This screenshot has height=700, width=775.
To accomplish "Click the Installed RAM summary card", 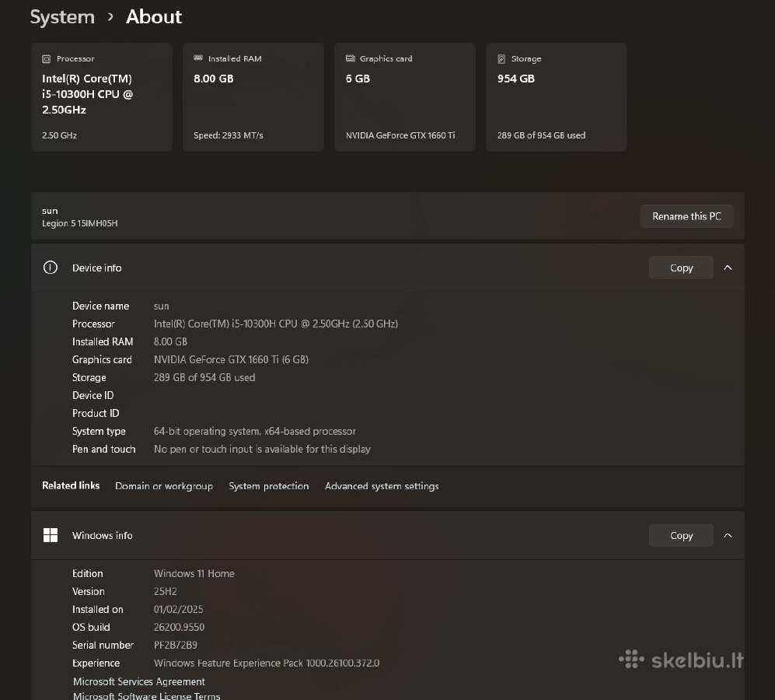I will (253, 97).
